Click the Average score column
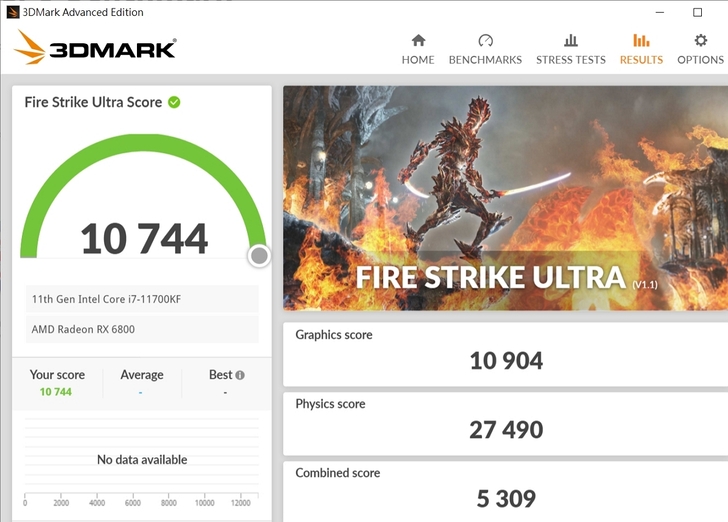 [141, 382]
